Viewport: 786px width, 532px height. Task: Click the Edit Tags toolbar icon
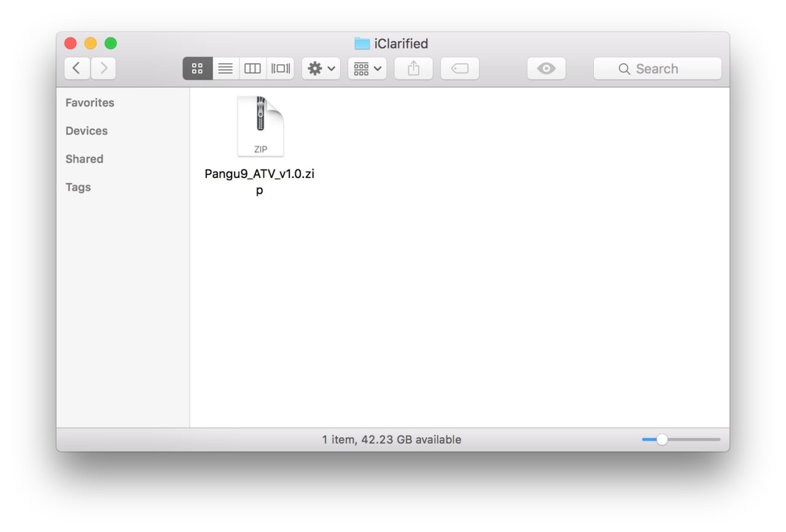point(459,69)
